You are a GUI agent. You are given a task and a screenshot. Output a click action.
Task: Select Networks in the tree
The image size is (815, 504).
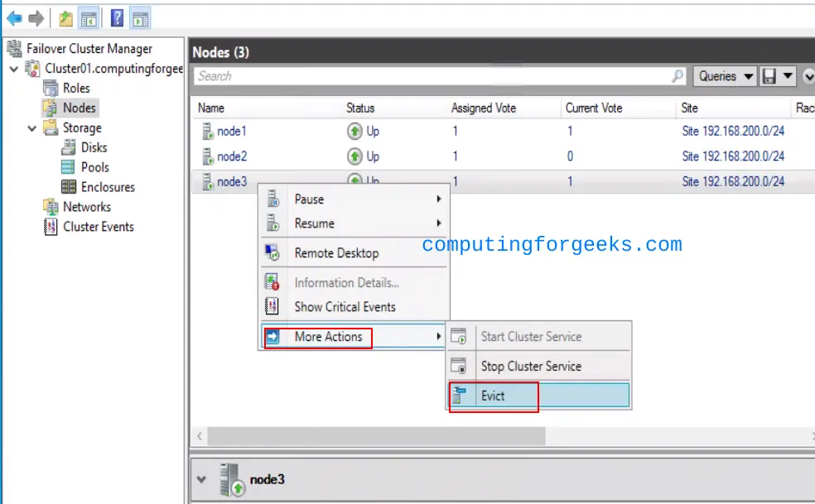tap(87, 207)
